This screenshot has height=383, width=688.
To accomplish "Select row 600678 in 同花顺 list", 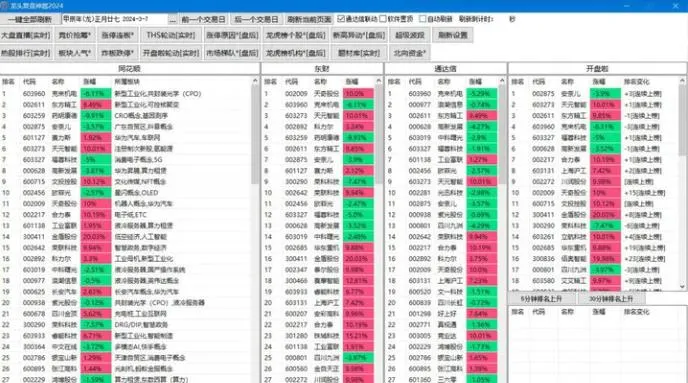I will tap(126, 314).
